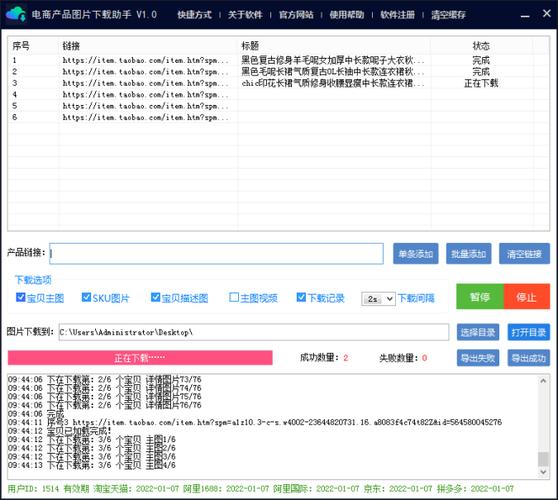The image size is (558, 500).
Task: Click the 导出失败 button
Action: 478,358
